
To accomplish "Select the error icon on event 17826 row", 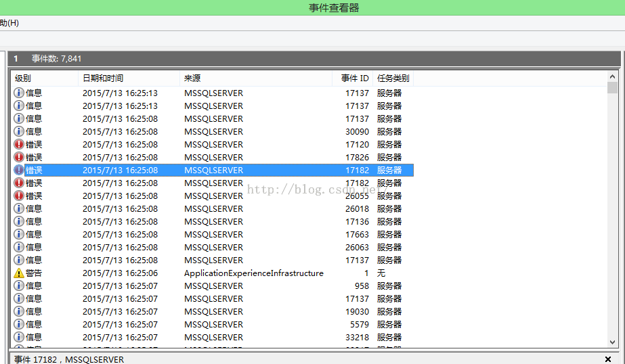I will point(19,157).
